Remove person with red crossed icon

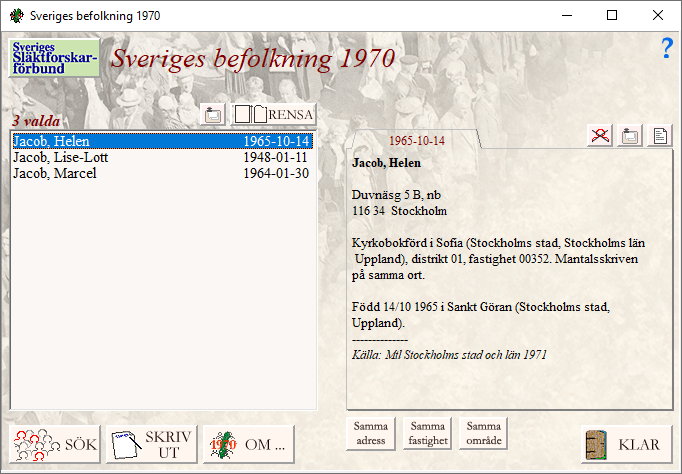pyautogui.click(x=600, y=136)
